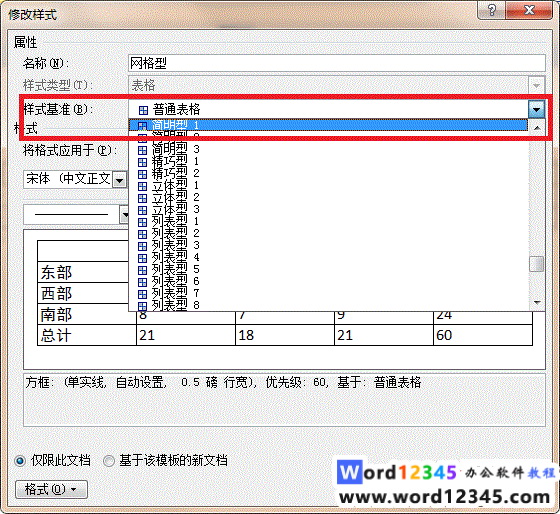Select 列表型 8 in the list
Screen dimensions: 560x514
(328, 305)
